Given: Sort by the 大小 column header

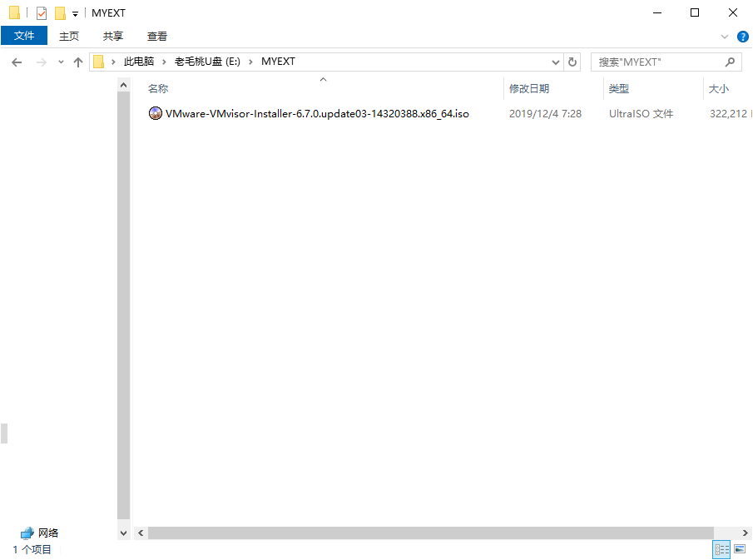Looking at the screenshot, I should click(718, 89).
